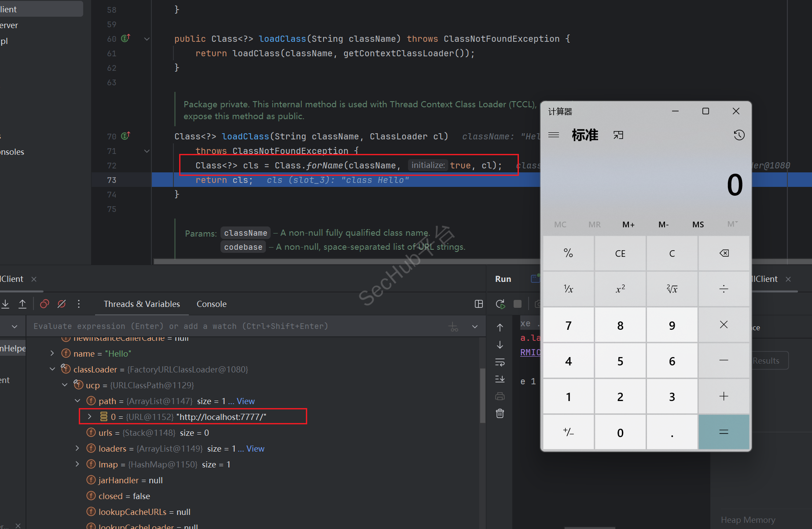The height and width of the screenshot is (529, 812).
Task: Click View link next to path
Action: (246, 401)
